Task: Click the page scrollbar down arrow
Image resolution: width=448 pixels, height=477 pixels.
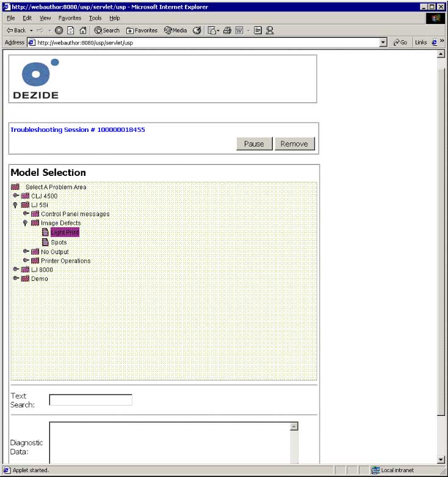Action: tap(441, 459)
